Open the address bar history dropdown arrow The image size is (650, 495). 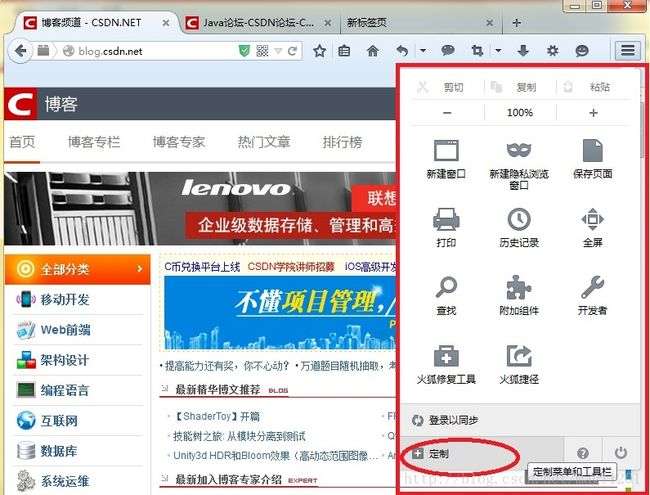click(x=278, y=51)
